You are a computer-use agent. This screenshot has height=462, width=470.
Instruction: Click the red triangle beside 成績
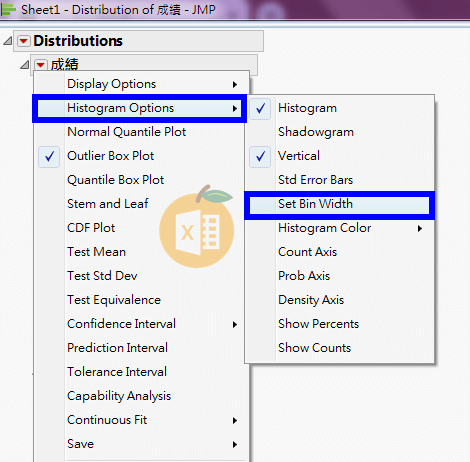pos(41,64)
